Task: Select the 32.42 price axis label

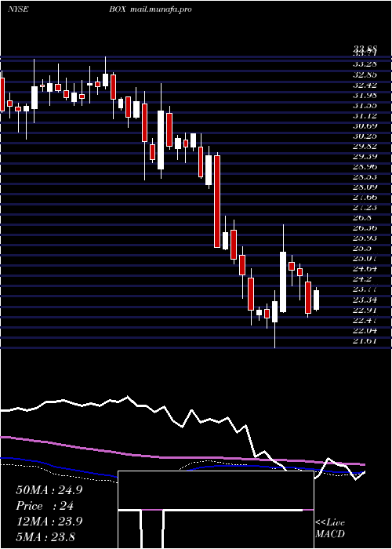Action: click(x=365, y=85)
